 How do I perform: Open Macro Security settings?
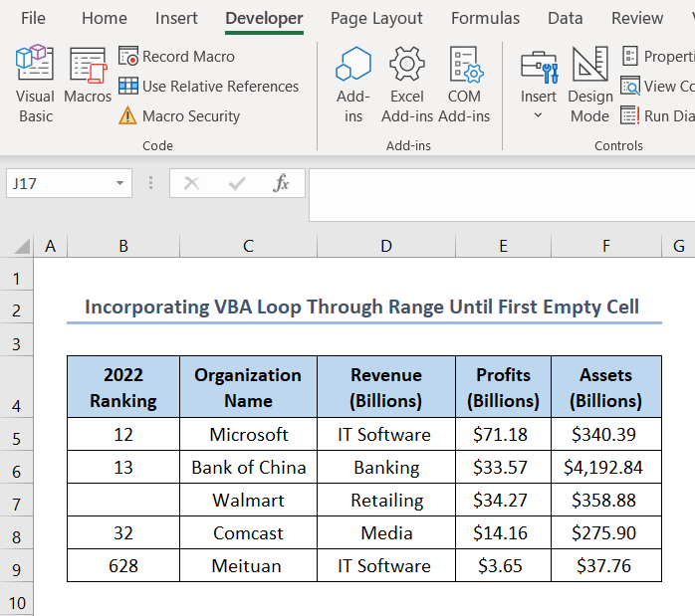point(179,116)
